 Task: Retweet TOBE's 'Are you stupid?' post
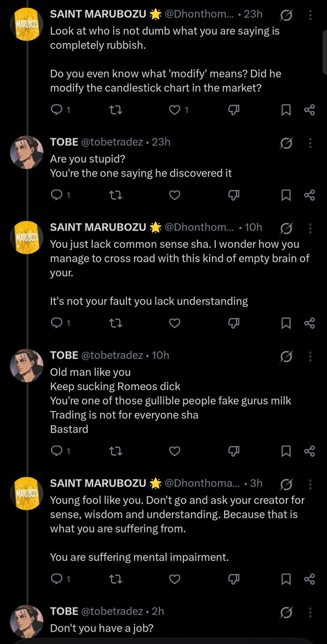tap(116, 195)
